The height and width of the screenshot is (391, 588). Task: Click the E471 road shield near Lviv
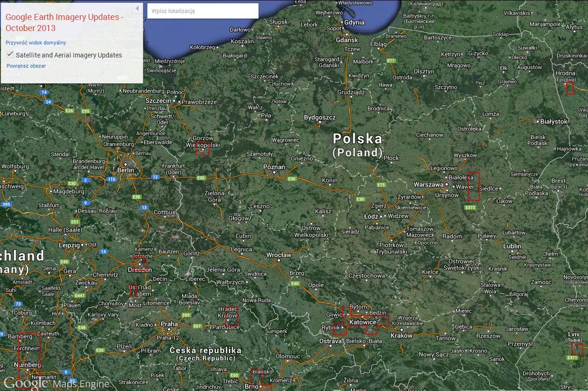(573, 358)
